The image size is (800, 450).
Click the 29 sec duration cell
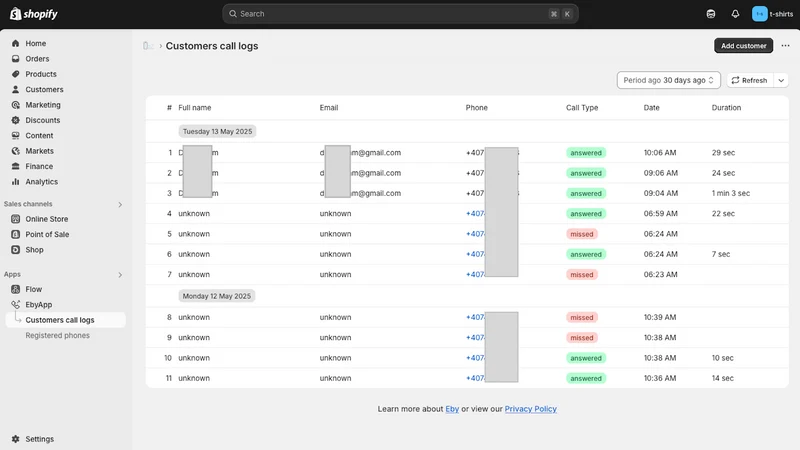pyautogui.click(x=723, y=153)
